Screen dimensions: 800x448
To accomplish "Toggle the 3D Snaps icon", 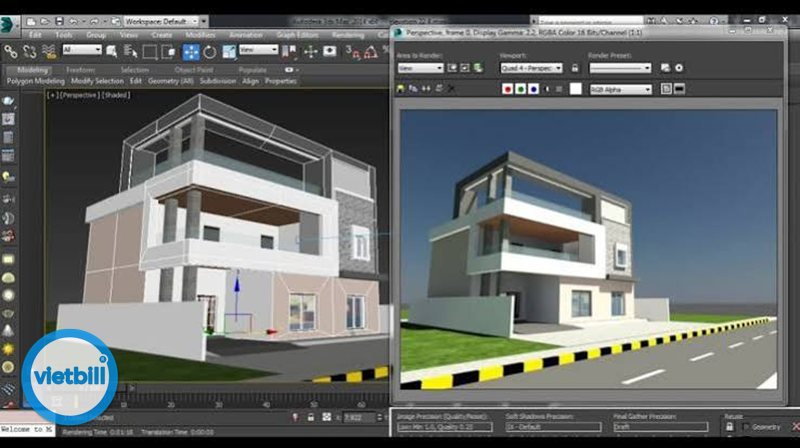I will 353,51.
